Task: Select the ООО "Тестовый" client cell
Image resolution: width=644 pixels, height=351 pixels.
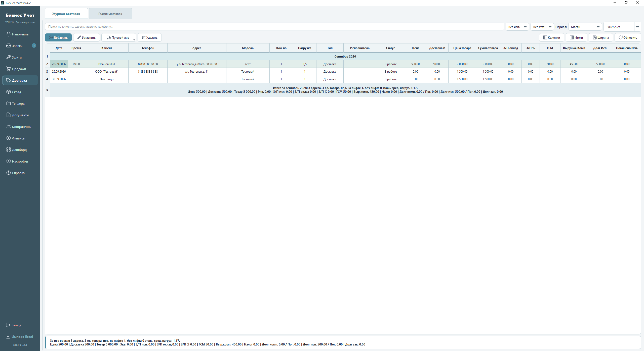Action: [107, 72]
